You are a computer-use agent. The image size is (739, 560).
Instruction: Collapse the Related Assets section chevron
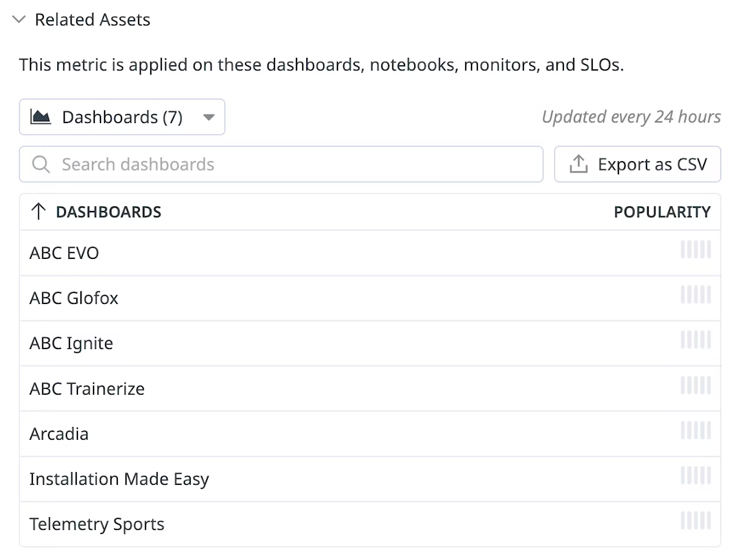(19, 20)
